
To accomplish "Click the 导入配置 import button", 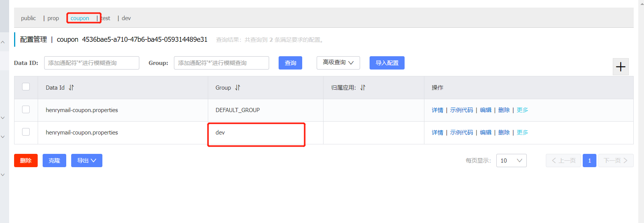I will pos(387,63).
